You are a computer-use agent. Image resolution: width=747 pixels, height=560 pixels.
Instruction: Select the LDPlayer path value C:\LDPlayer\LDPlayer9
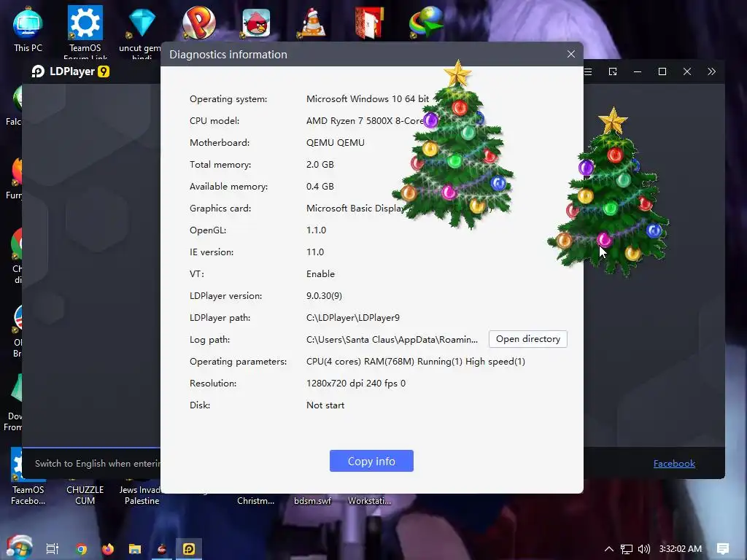(353, 318)
